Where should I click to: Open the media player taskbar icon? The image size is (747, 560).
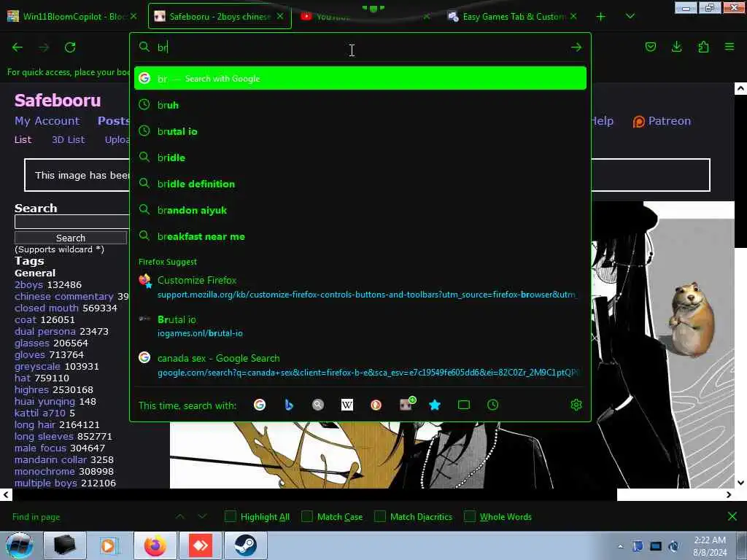tap(109, 545)
